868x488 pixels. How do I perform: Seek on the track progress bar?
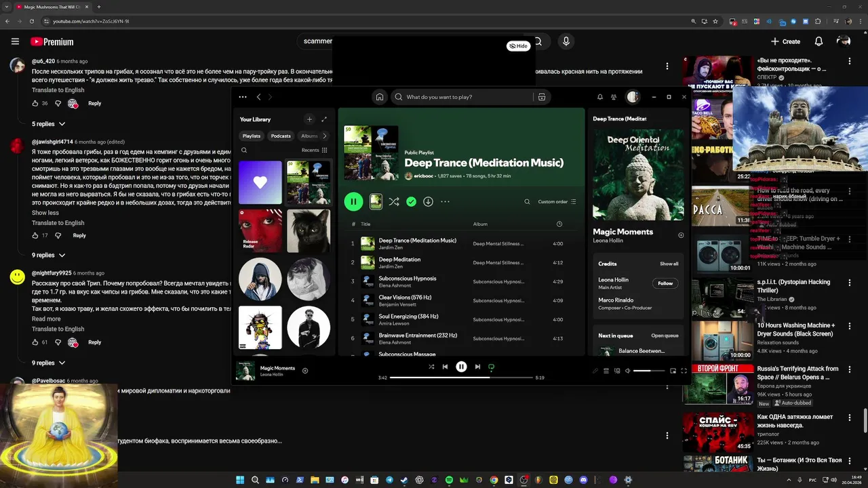click(461, 378)
